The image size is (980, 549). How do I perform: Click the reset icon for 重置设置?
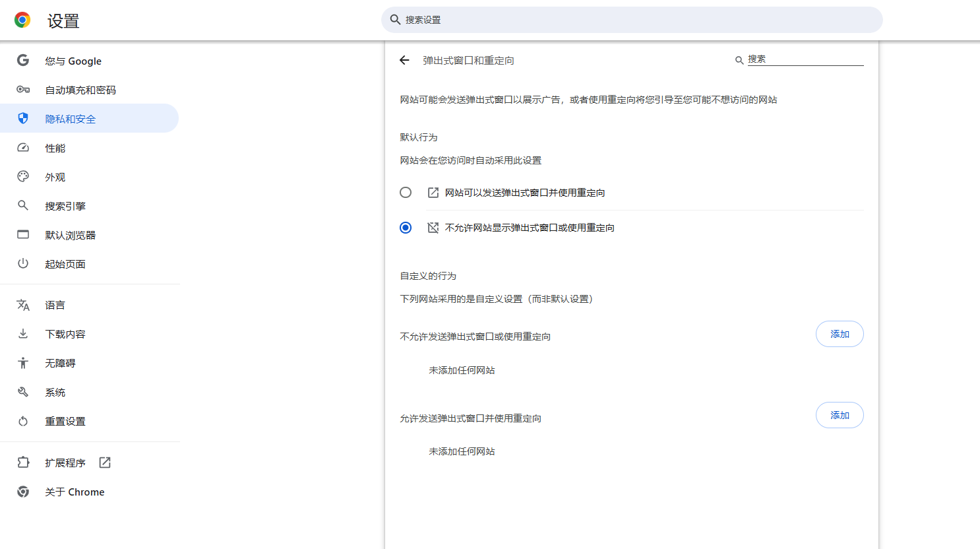click(23, 421)
